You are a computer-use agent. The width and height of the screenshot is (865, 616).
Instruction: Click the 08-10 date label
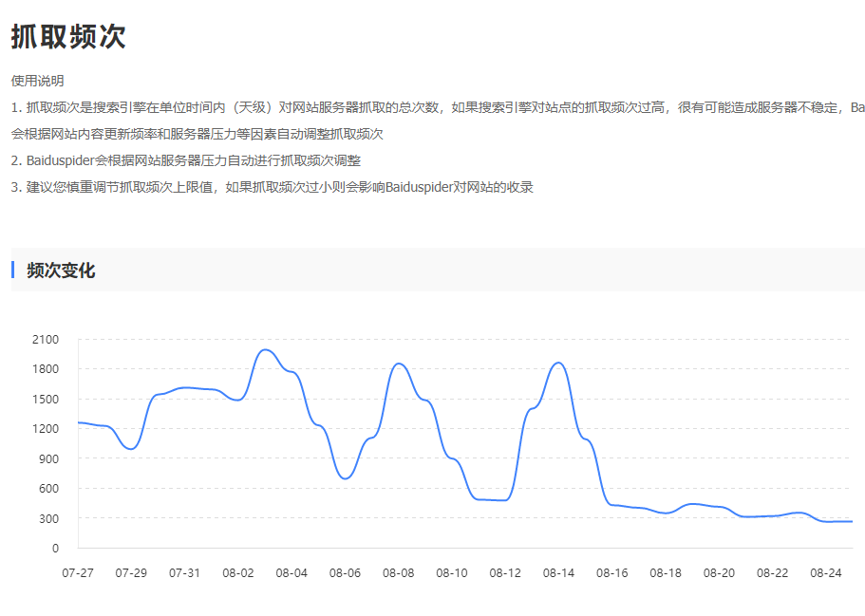[x=452, y=573]
